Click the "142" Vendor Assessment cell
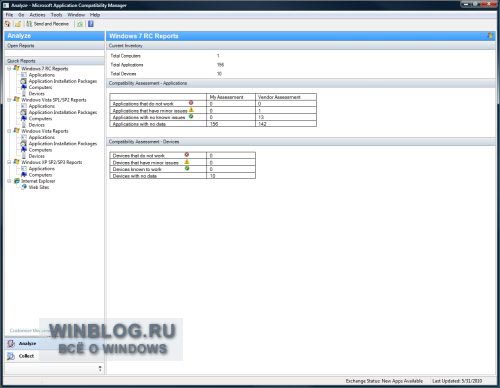 pyautogui.click(x=286, y=124)
